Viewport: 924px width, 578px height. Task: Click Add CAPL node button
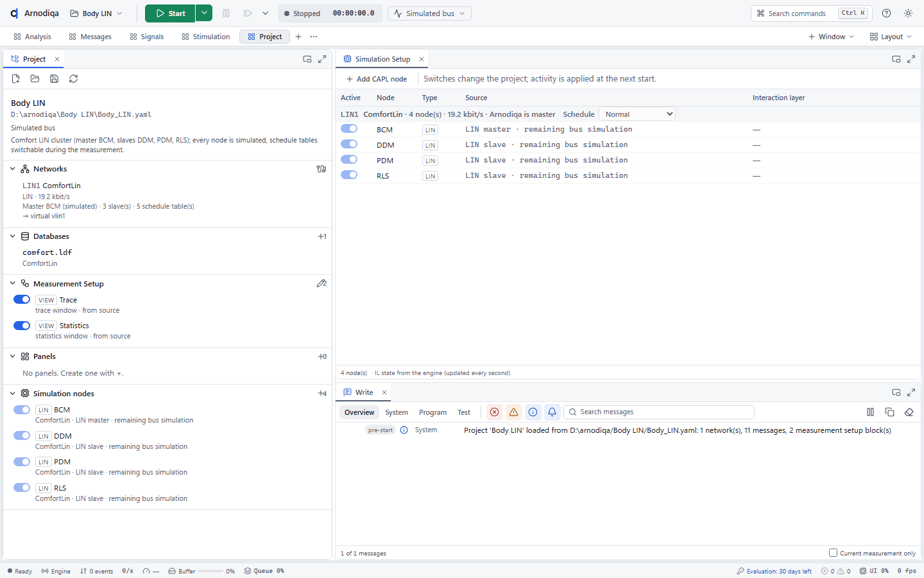[377, 79]
